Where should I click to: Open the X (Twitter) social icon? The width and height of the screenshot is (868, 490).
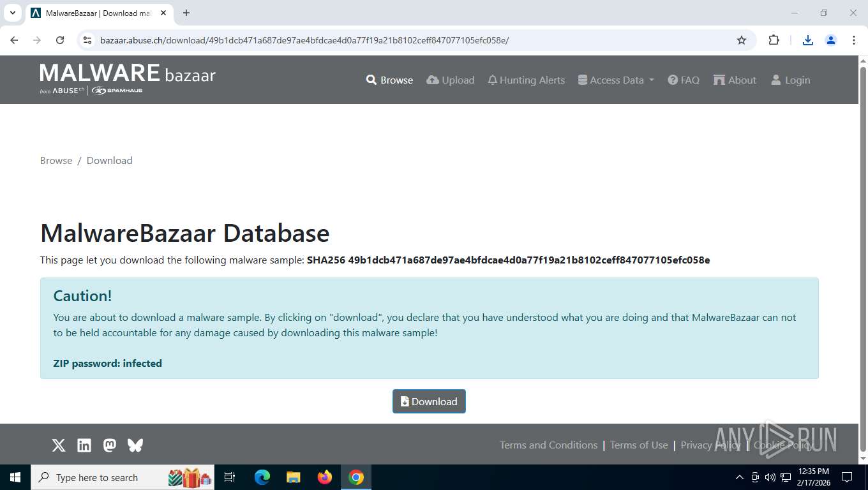point(59,445)
